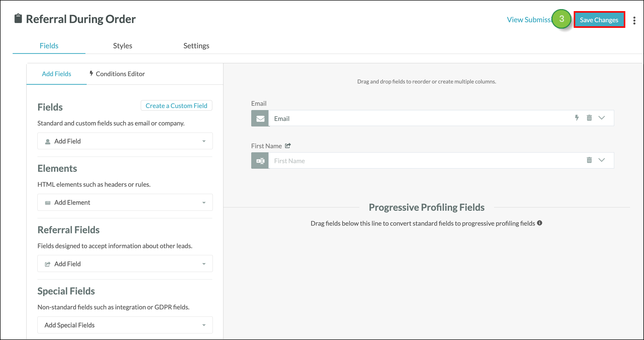644x340 pixels.
Task: Open the Add Special Fields dropdown
Action: click(x=125, y=325)
